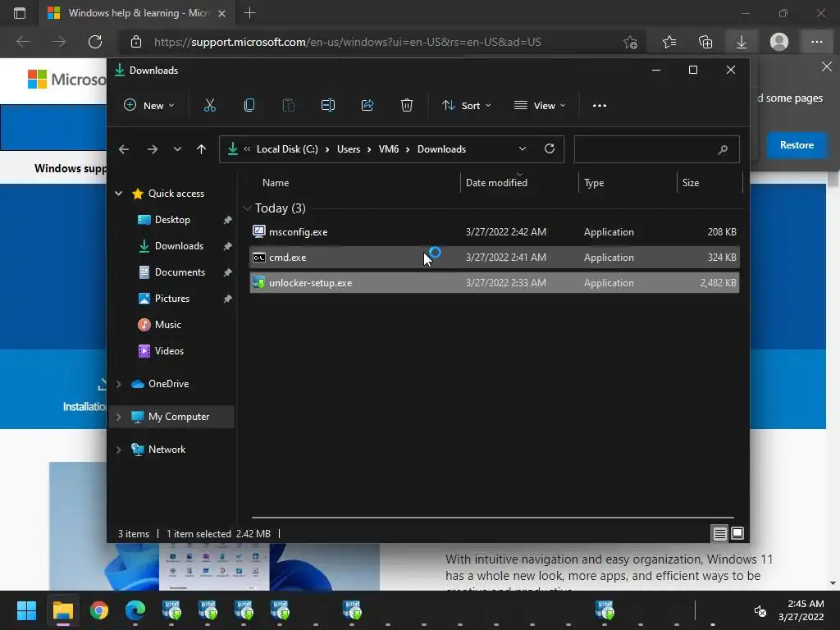Switch to details view icon in status bar
This screenshot has height=630, width=840.
pos(720,533)
